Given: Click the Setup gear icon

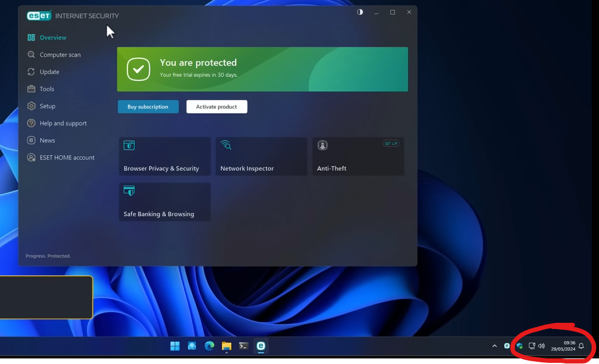Looking at the screenshot, I should [x=31, y=106].
